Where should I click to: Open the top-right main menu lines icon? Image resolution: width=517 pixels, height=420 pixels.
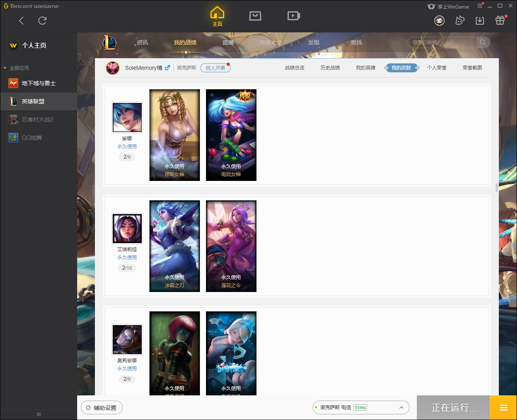(480, 6)
